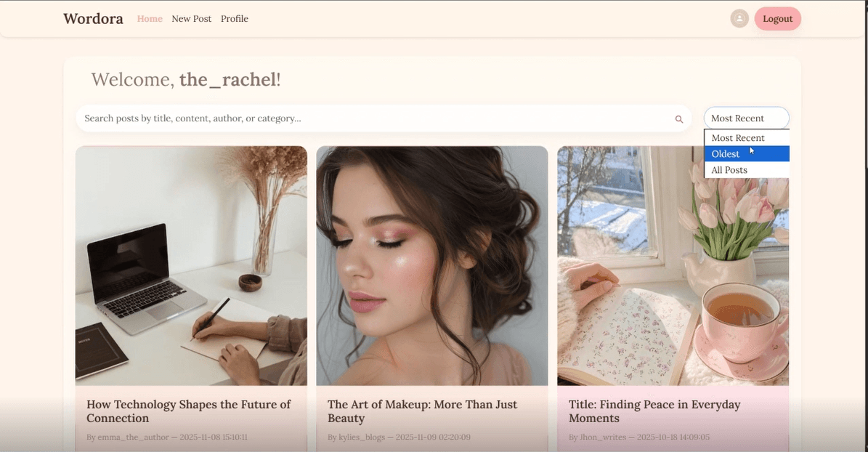Click the Logout button
This screenshot has height=452, width=868.
[777, 18]
